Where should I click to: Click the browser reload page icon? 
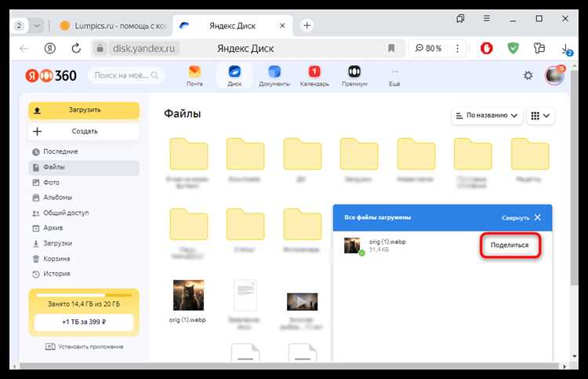tap(76, 49)
